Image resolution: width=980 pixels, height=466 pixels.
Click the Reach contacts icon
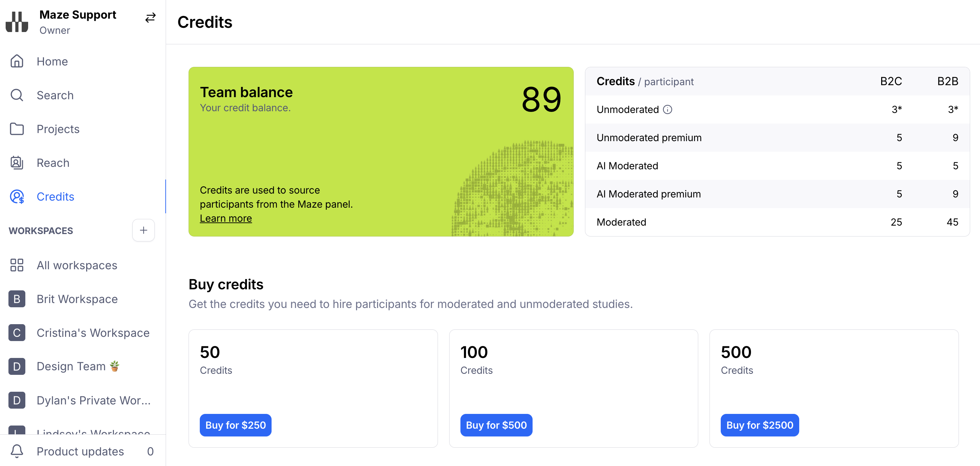tap(17, 163)
